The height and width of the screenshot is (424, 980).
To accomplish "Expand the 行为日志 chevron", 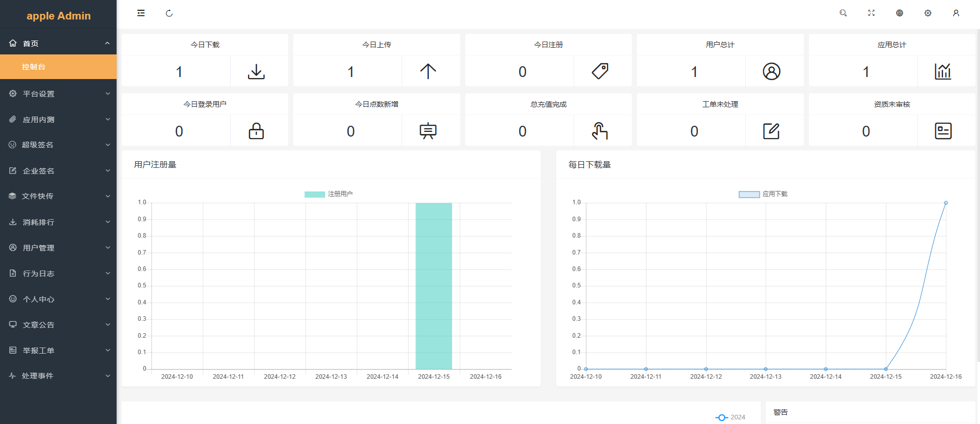I will (x=108, y=273).
